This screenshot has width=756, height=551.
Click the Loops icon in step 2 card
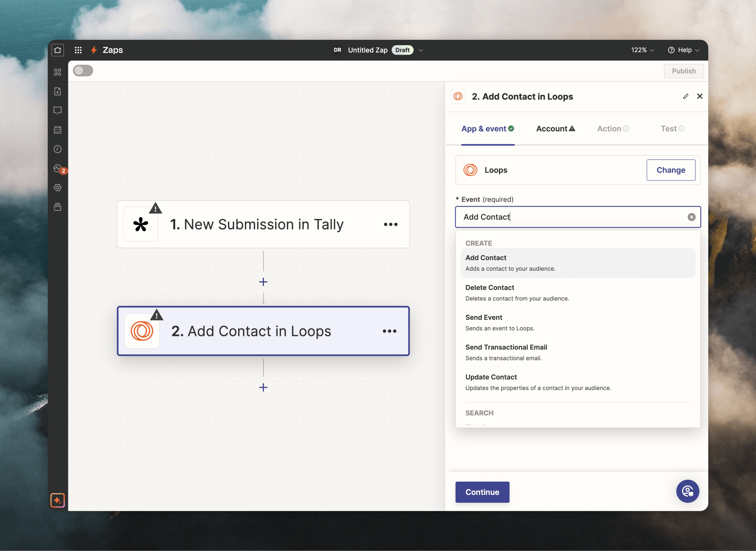(142, 331)
